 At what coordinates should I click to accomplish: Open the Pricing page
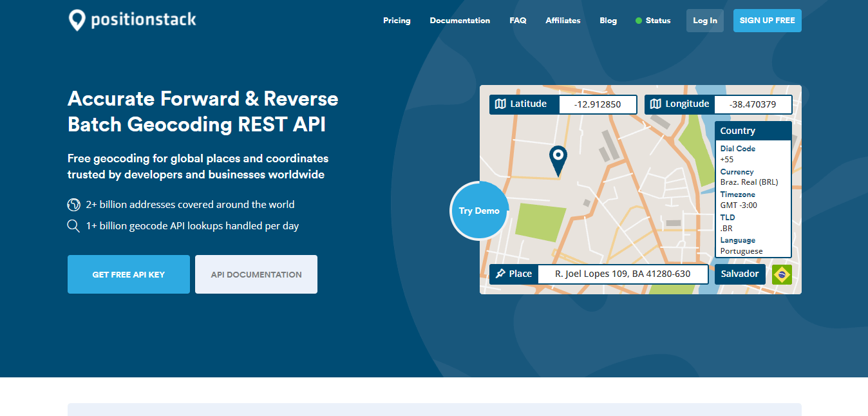(x=397, y=21)
